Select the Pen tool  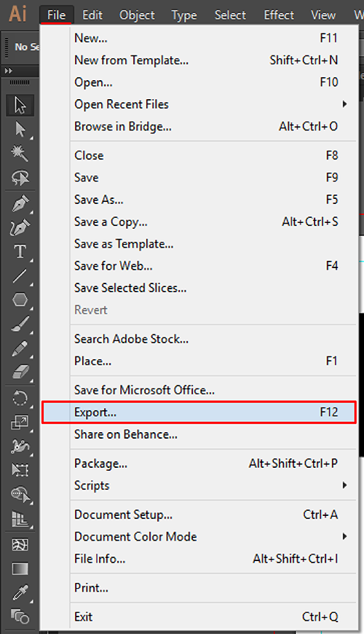20,203
